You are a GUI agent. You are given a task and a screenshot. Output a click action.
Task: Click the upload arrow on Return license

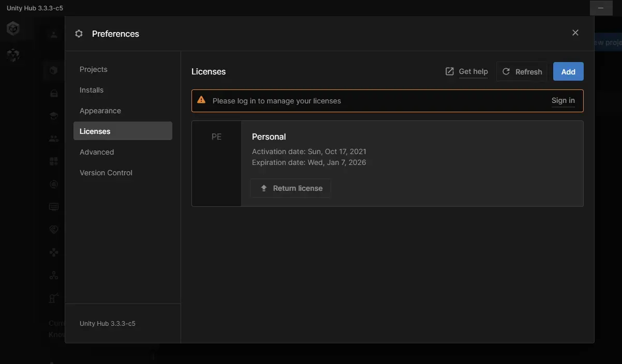click(264, 188)
